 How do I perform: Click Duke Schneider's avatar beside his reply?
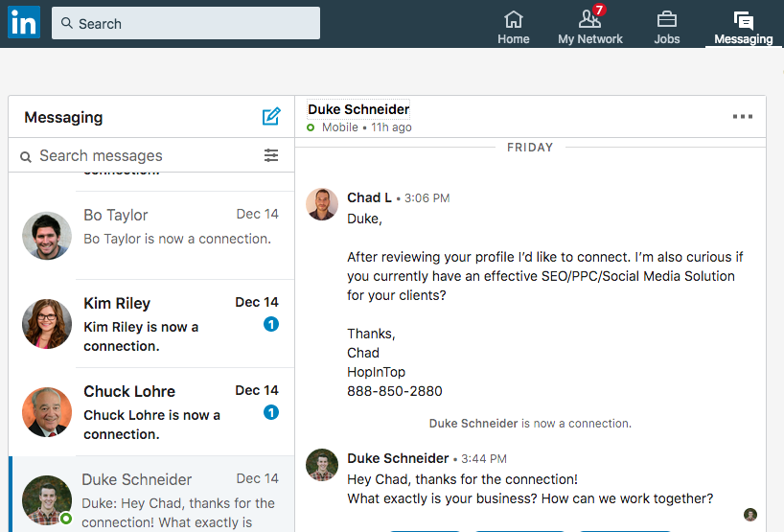(x=322, y=465)
